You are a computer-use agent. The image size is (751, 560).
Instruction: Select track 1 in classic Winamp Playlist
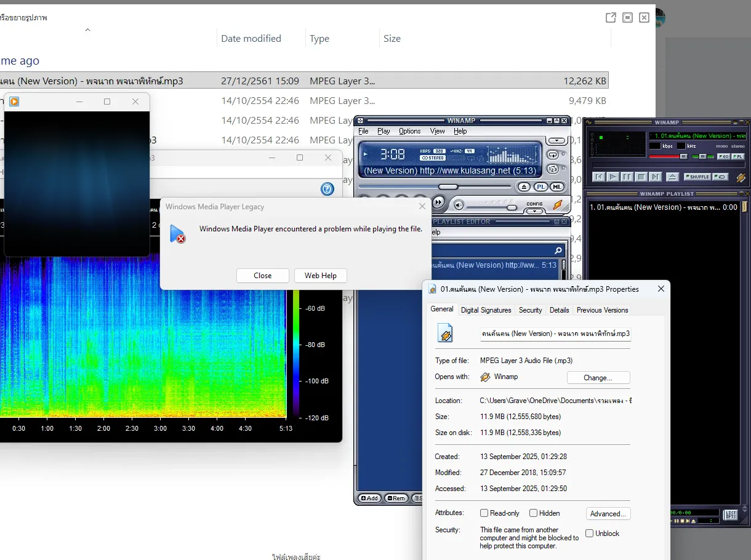(663, 207)
